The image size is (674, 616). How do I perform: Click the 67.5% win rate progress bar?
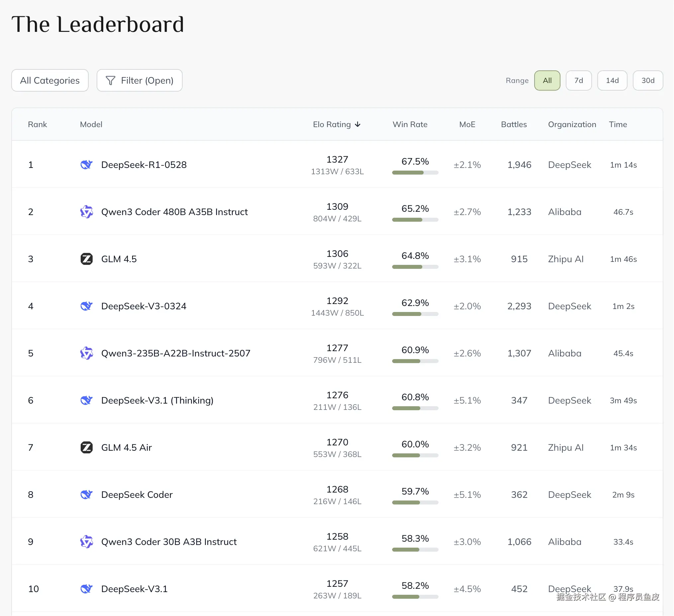click(415, 173)
